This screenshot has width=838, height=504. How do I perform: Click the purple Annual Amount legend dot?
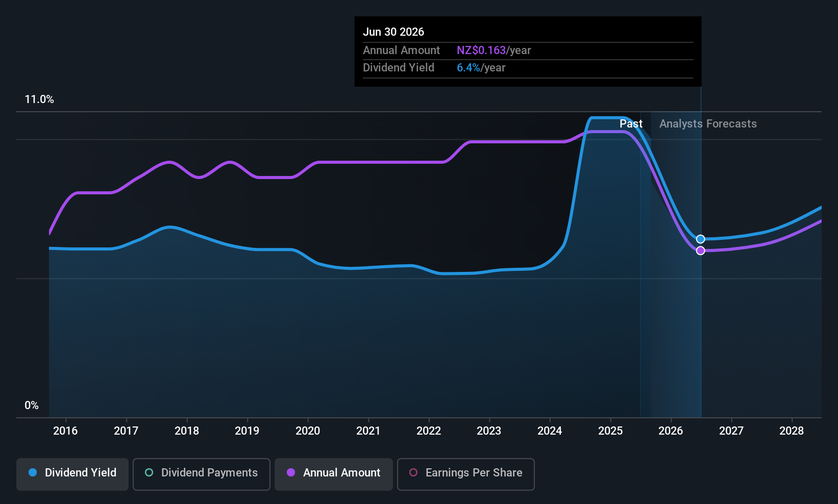click(x=291, y=472)
